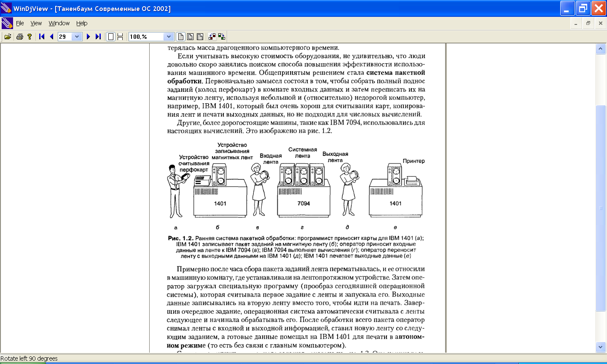Print the document using the printer icon
This screenshot has height=364, width=607.
19,37
